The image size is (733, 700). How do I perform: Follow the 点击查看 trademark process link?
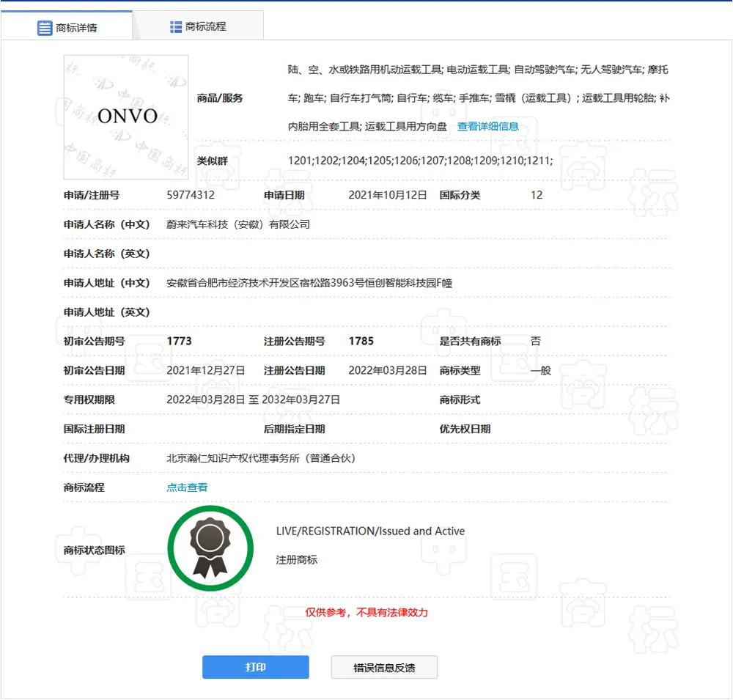[187, 487]
